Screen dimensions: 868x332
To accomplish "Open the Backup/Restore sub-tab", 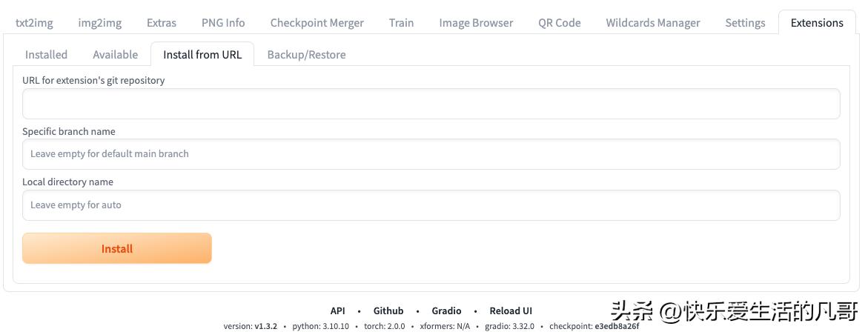I will [306, 55].
